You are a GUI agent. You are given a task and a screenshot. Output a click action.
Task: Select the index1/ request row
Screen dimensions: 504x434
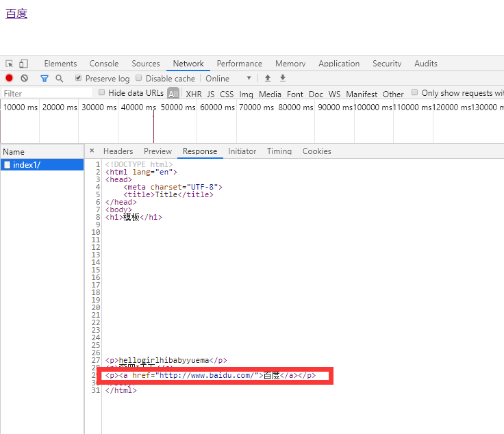(42, 165)
